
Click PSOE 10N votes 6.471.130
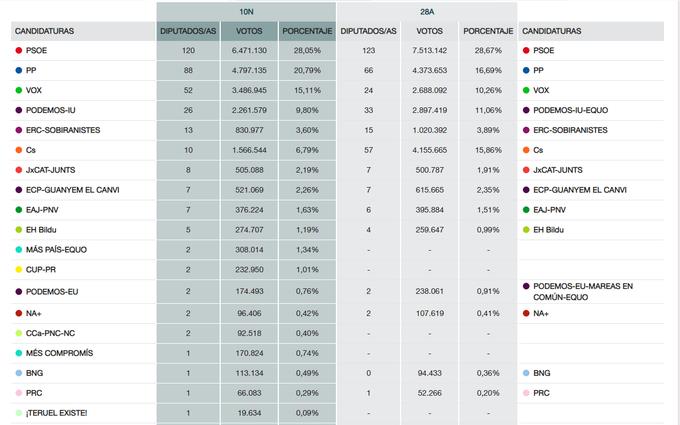tap(249, 50)
